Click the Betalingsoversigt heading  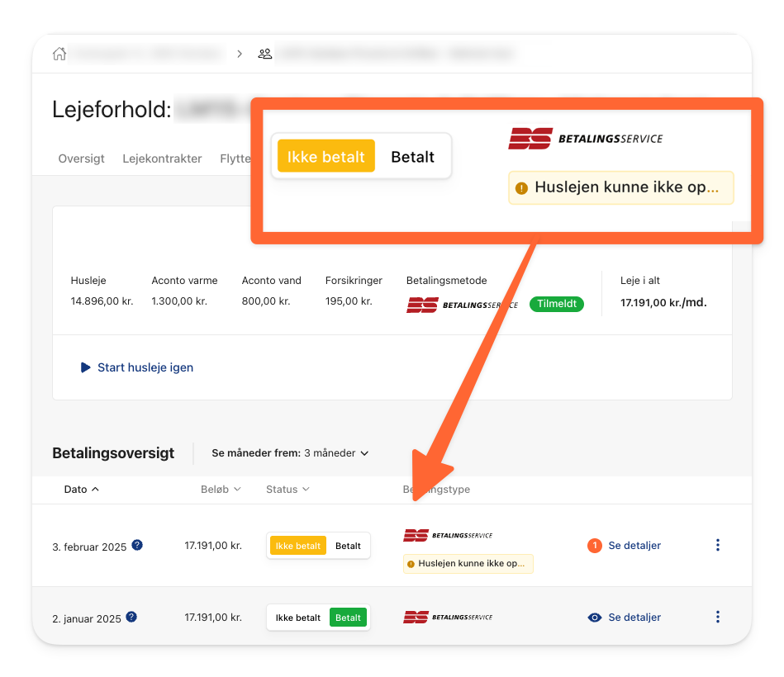tap(113, 453)
